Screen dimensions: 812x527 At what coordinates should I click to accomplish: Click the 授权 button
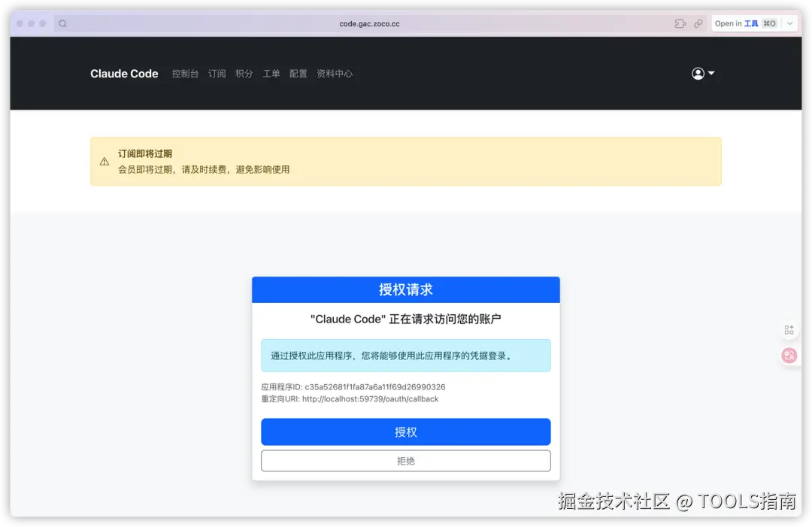click(405, 432)
